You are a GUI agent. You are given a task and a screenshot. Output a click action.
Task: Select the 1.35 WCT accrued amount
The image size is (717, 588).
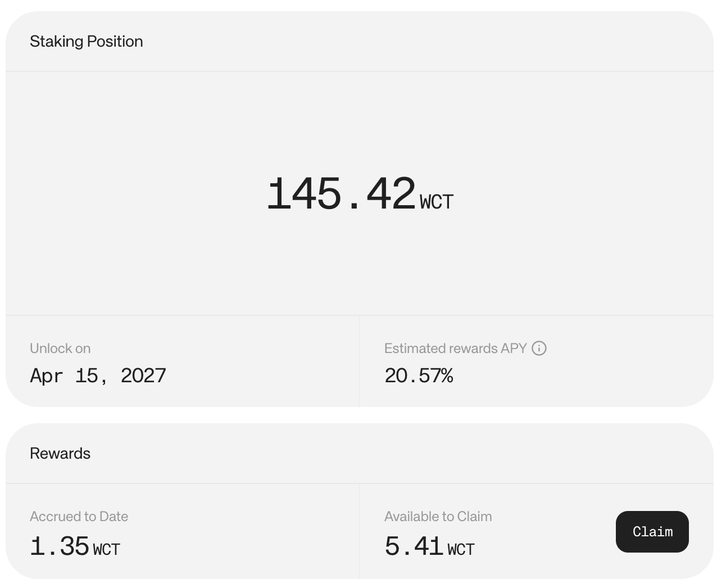[x=75, y=546]
